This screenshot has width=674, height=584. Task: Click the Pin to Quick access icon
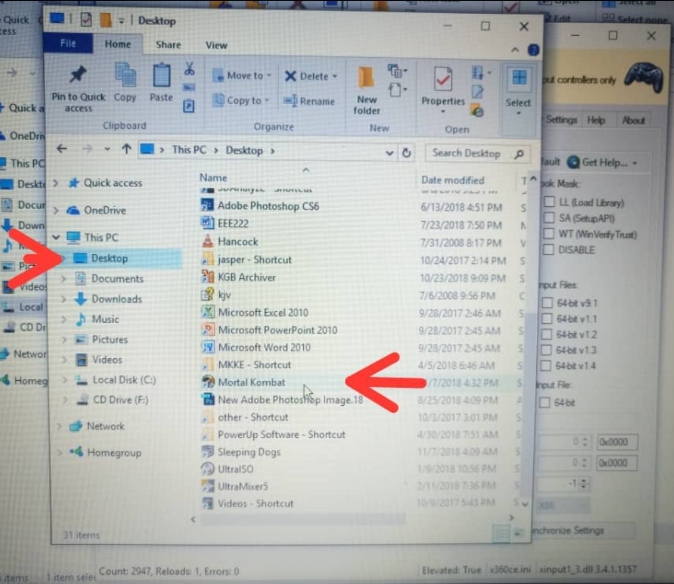(78, 75)
